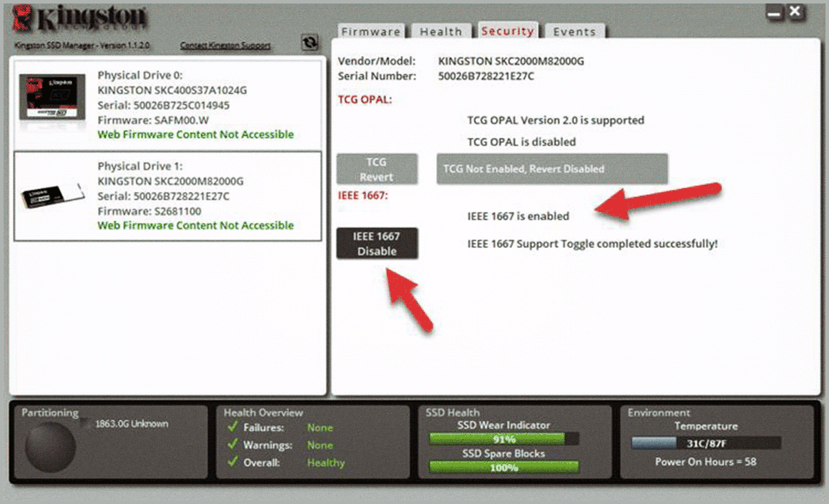Close the SSD Manager window
Viewport: 829px width, 504px height.
pyautogui.click(x=795, y=12)
